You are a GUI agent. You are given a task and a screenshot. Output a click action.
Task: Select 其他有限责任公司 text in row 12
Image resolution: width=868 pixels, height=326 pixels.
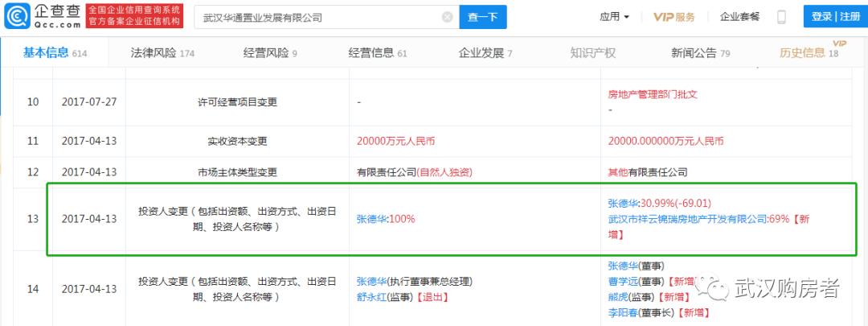tap(649, 172)
